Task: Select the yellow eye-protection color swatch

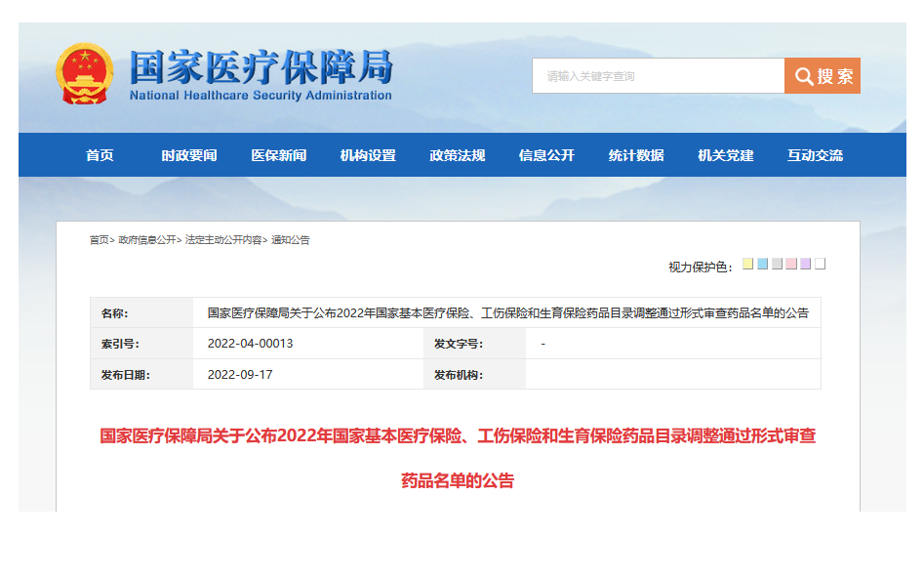Action: point(747,264)
